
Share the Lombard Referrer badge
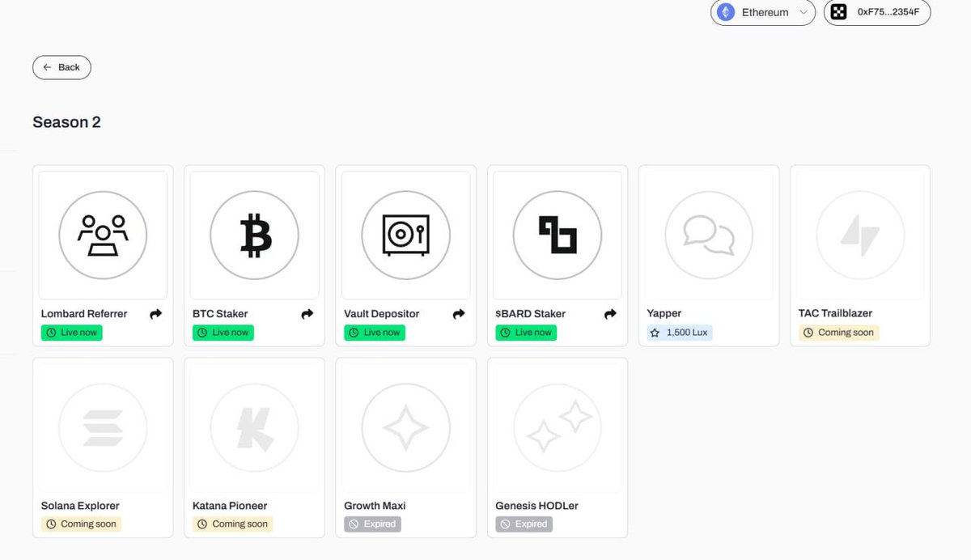156,314
